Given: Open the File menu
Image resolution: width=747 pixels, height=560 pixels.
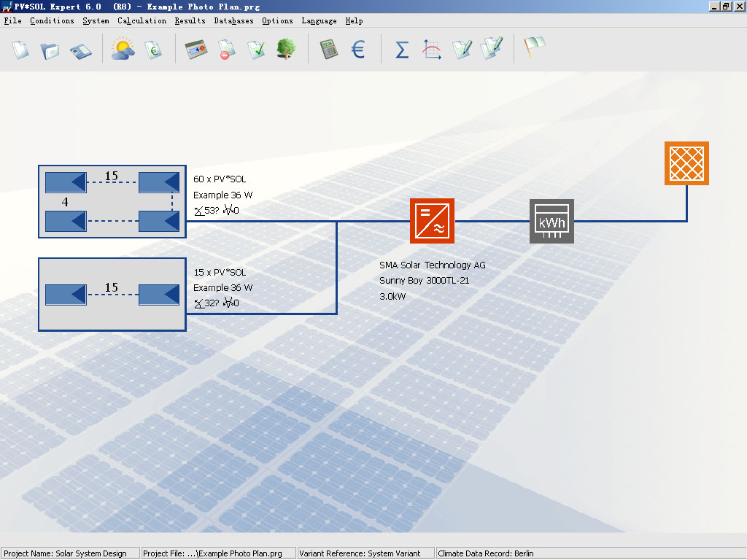Looking at the screenshot, I should 13,20.
